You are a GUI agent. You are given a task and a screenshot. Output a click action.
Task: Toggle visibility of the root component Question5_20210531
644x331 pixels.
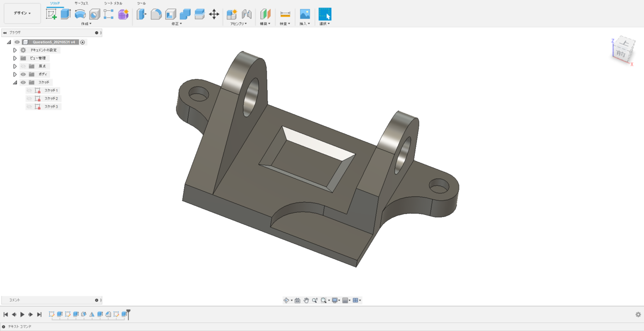[17, 42]
